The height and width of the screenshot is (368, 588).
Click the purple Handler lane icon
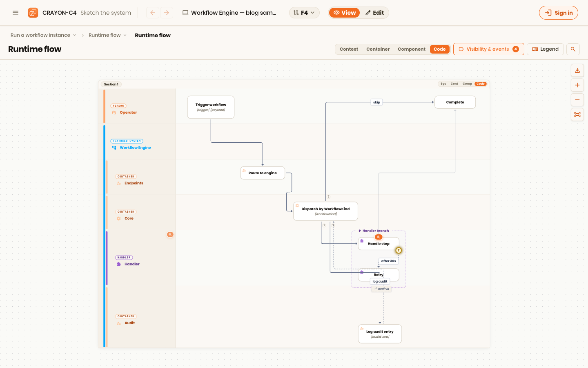(119, 264)
